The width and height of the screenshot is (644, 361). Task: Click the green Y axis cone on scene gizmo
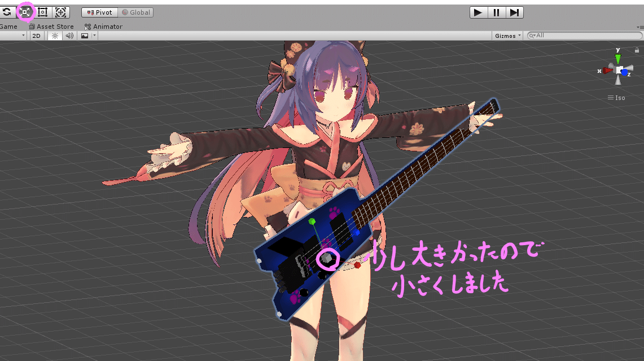tap(617, 58)
